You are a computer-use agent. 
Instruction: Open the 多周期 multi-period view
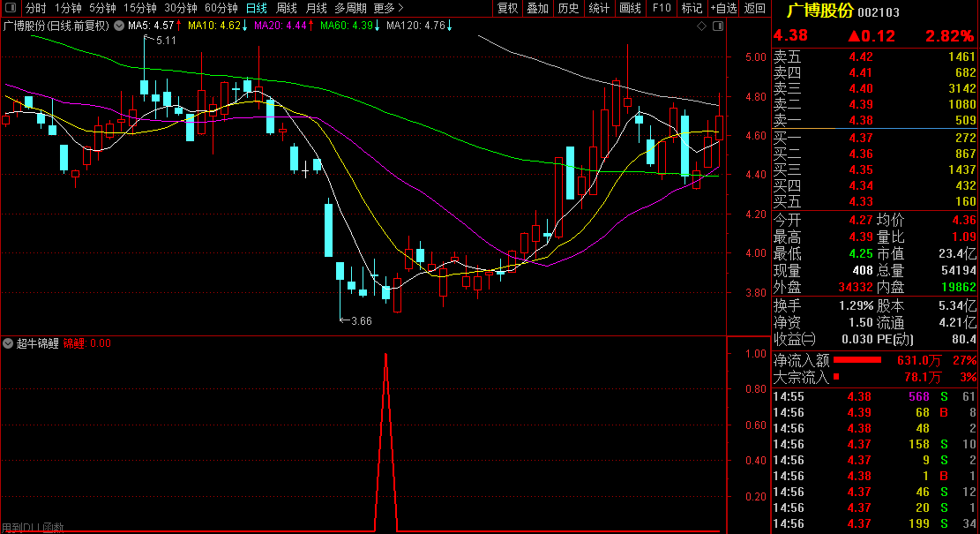tap(351, 8)
